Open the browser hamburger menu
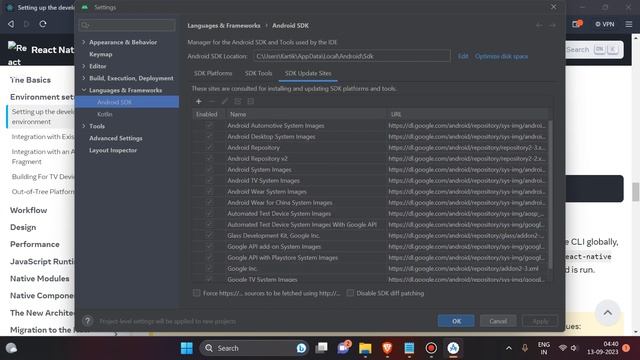Screen dimensions: 640x360 629,24
